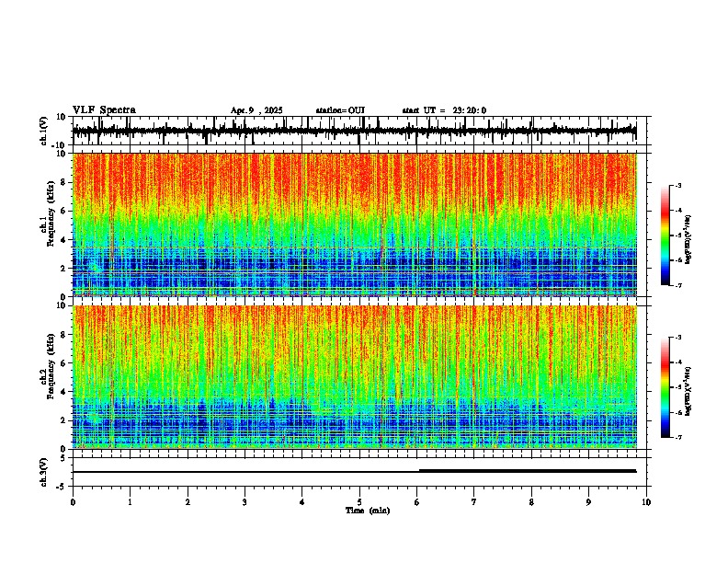
Task: Click the time axis tick label "6"
Action: click(417, 502)
